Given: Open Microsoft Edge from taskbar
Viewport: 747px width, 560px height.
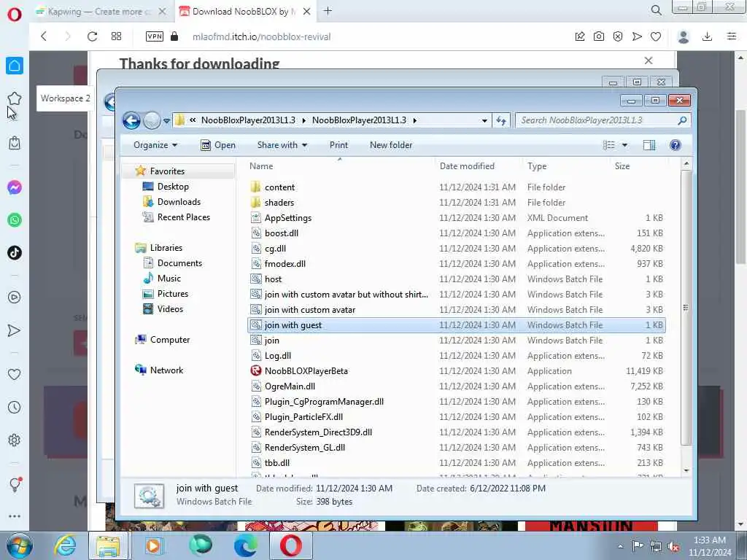Looking at the screenshot, I should click(245, 545).
